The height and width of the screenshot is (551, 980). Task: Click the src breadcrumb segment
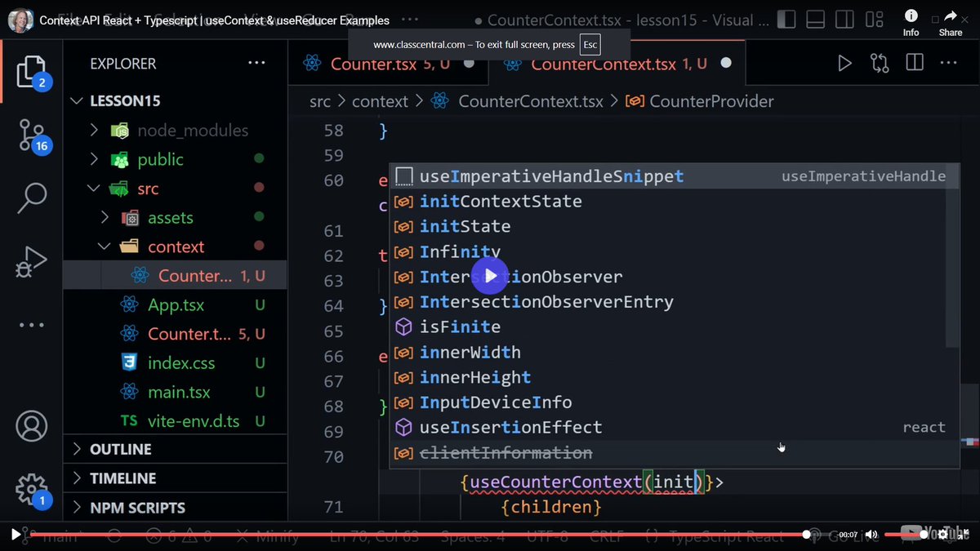320,101
